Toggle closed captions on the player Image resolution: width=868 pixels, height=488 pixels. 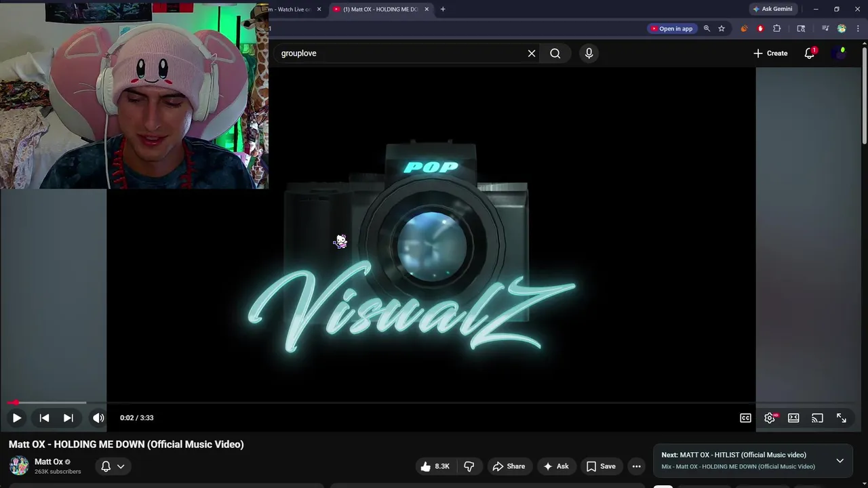745,418
